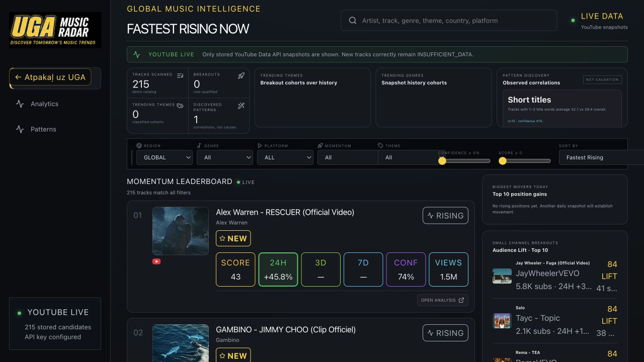Open the Region dropdown set to GLOBAL
644x362 pixels.
click(x=165, y=157)
